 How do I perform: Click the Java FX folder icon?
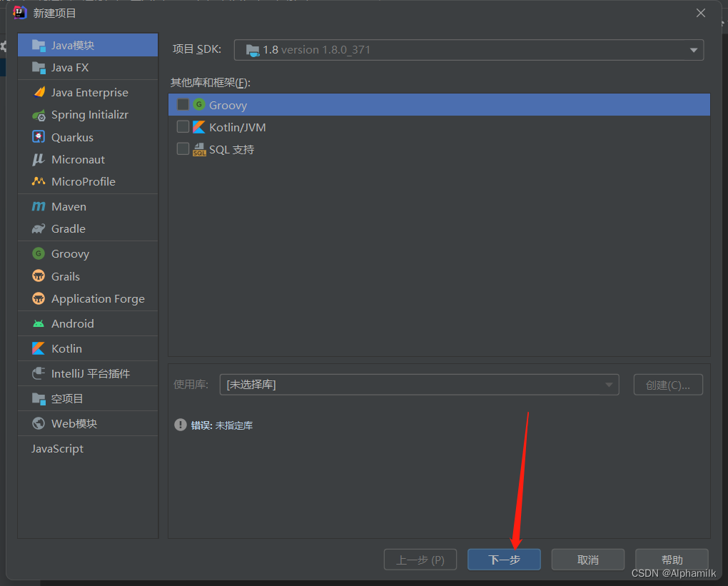[x=39, y=67]
